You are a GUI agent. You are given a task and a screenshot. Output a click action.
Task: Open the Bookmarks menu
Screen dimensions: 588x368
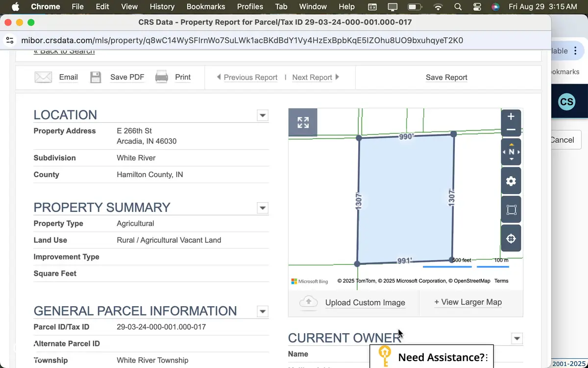click(x=205, y=7)
